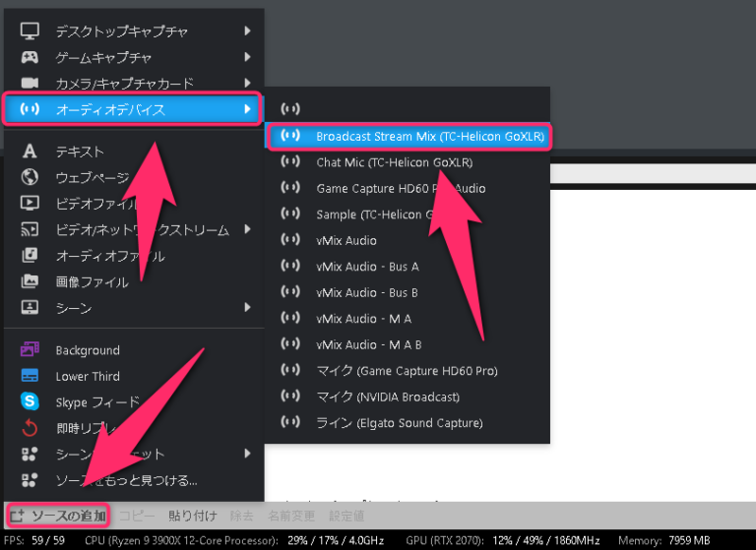Expand the デスクトップキャプチャ submenu arrow

click(247, 31)
